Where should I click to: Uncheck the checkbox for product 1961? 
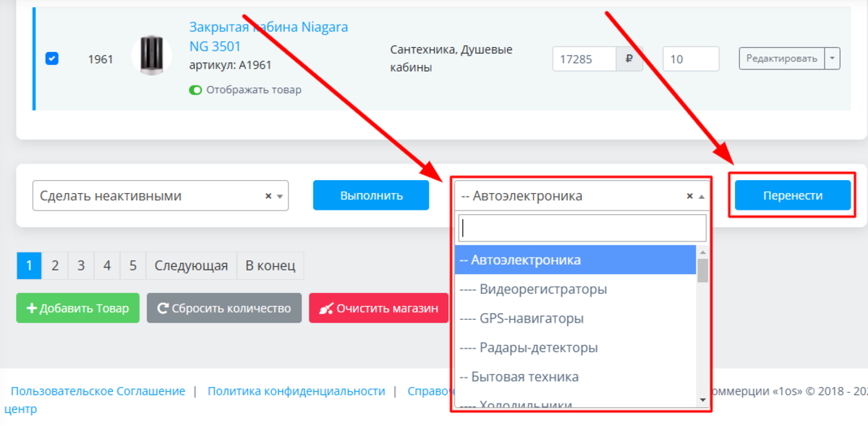click(52, 59)
